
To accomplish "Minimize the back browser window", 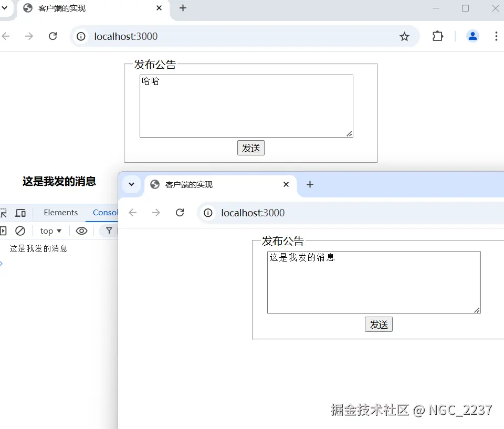I will pyautogui.click(x=436, y=8).
